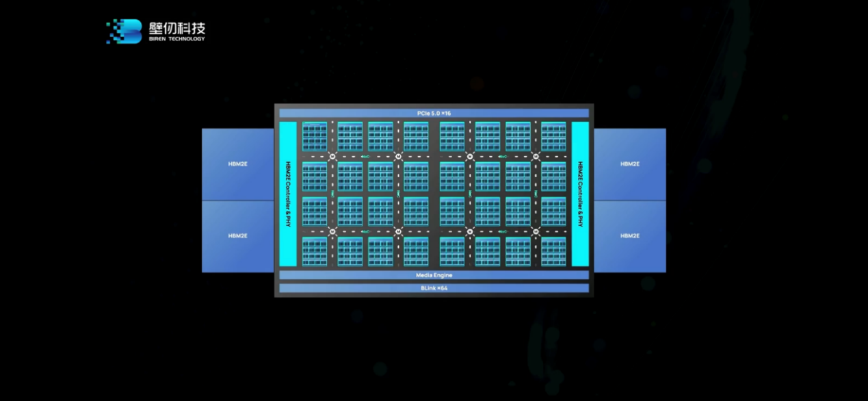Click the Media Engine bar
868x401 pixels.
434,275
